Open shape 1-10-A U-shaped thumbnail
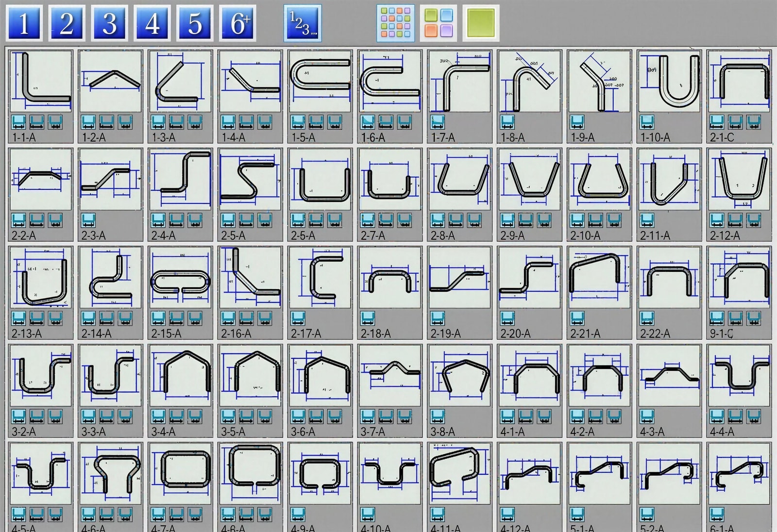The image size is (777, 532). [x=669, y=82]
